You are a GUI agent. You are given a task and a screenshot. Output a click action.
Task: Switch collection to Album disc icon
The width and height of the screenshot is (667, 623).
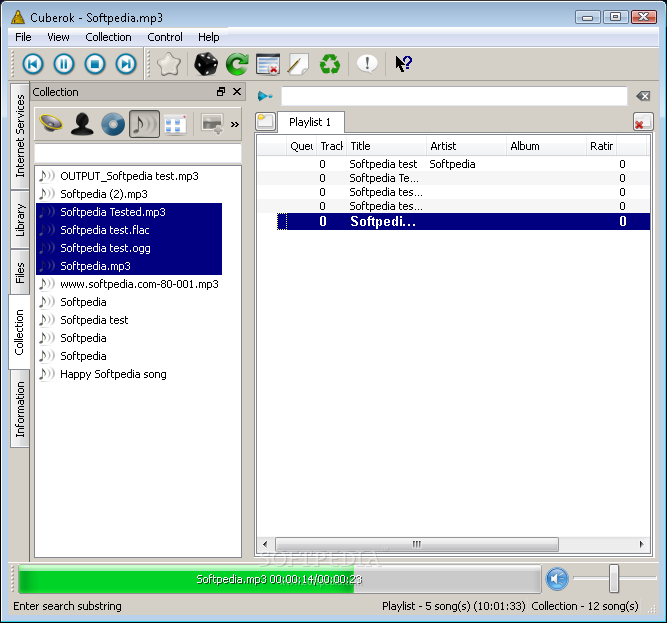(x=113, y=124)
